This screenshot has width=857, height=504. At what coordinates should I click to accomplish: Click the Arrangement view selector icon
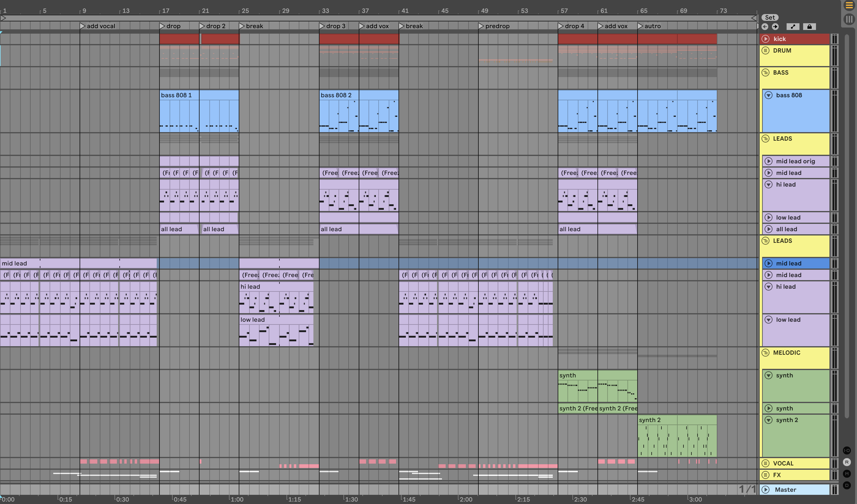coord(849,6)
